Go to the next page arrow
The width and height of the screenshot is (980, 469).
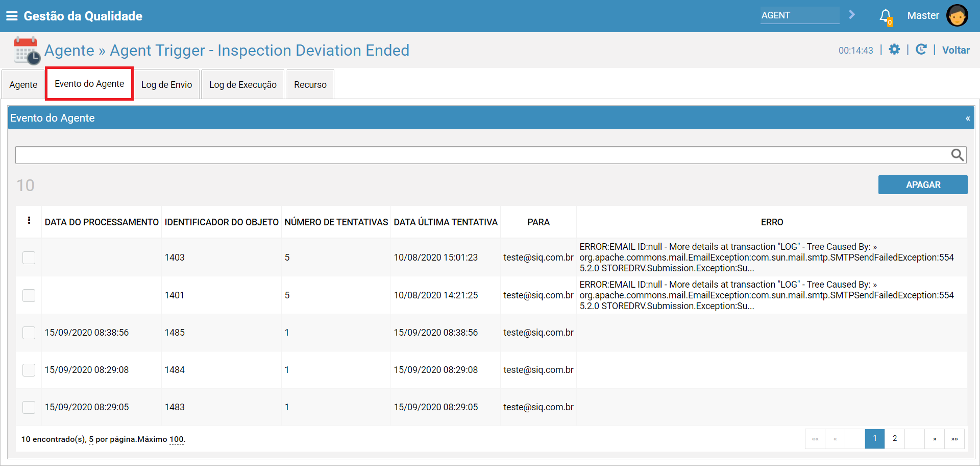tap(935, 438)
